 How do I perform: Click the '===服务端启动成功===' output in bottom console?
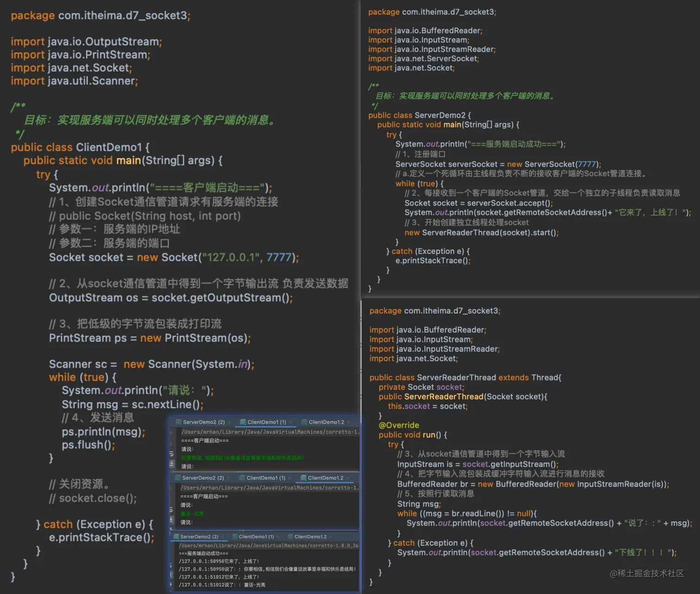point(203,553)
